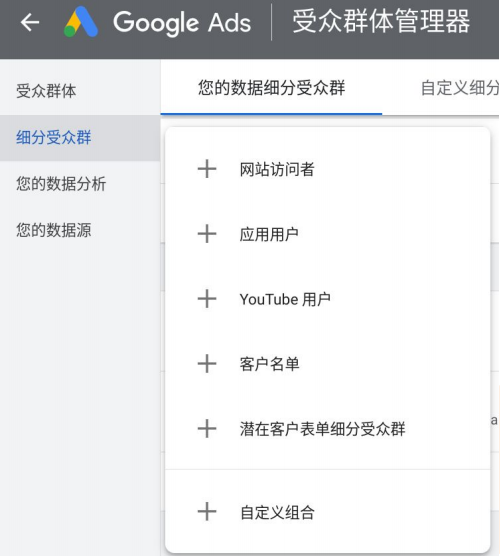This screenshot has width=500, height=556.
Task: Click the plus icon beside 潜在客户表单细分受众群
Action: (207, 428)
